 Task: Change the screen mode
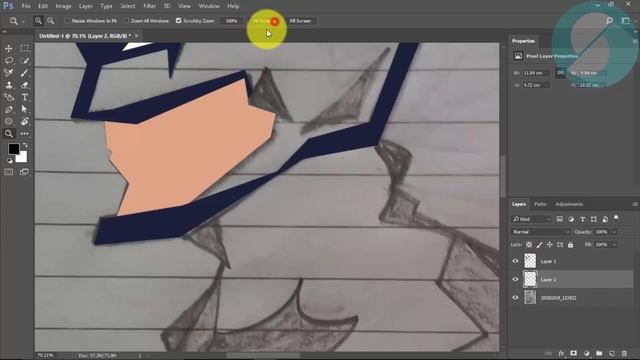pyautogui.click(x=24, y=172)
